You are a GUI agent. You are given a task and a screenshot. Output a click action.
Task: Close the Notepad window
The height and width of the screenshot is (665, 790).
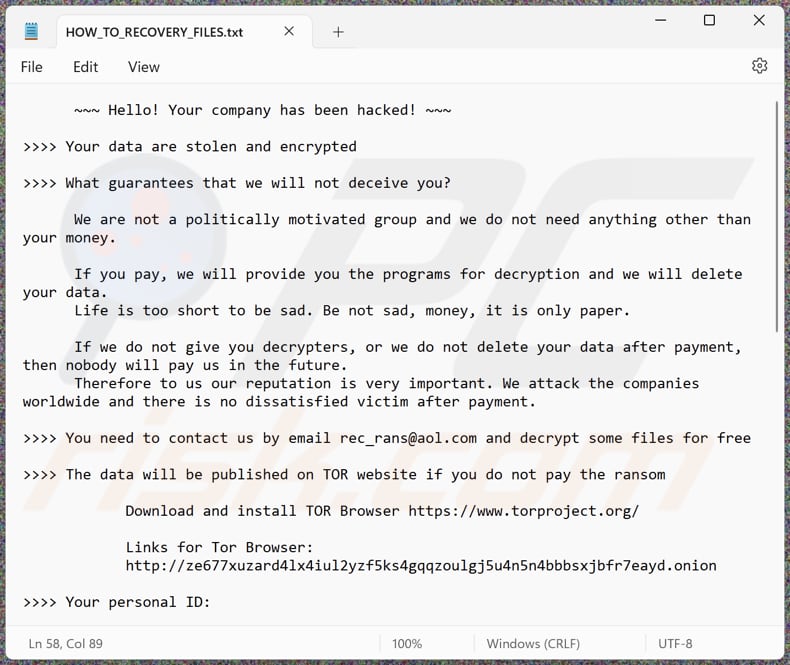(759, 20)
